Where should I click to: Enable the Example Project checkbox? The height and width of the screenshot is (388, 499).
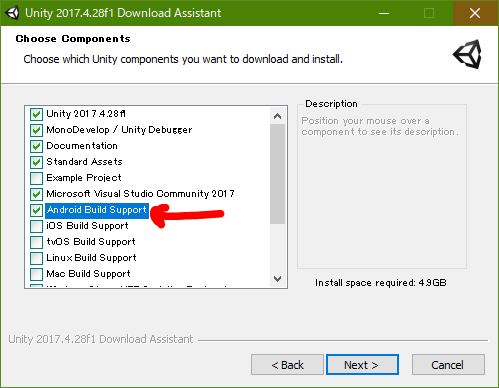(x=36, y=178)
